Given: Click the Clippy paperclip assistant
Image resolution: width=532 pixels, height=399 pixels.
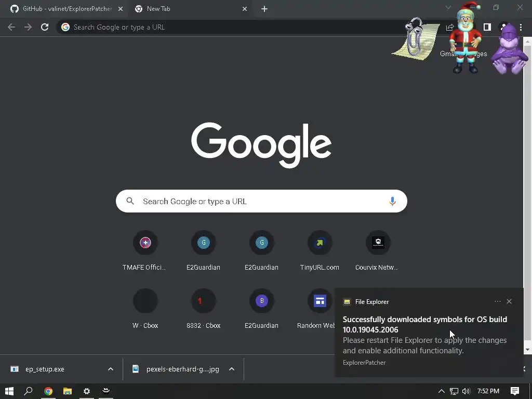Looking at the screenshot, I should [415, 38].
